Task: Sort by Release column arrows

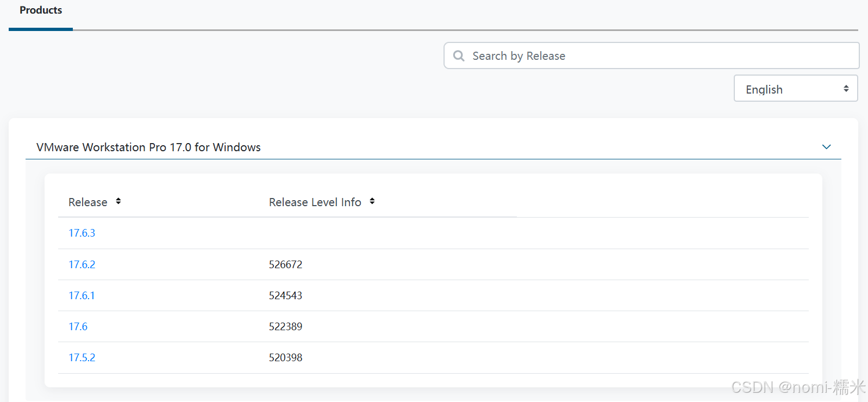Action: [118, 201]
